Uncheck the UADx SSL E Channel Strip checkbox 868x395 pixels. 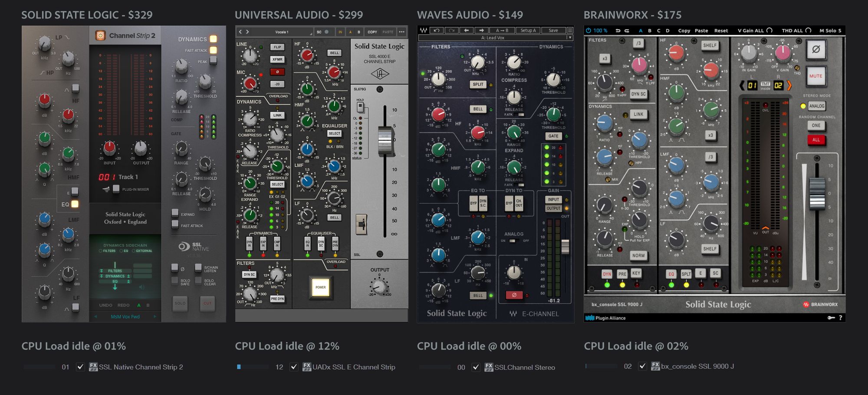294,367
